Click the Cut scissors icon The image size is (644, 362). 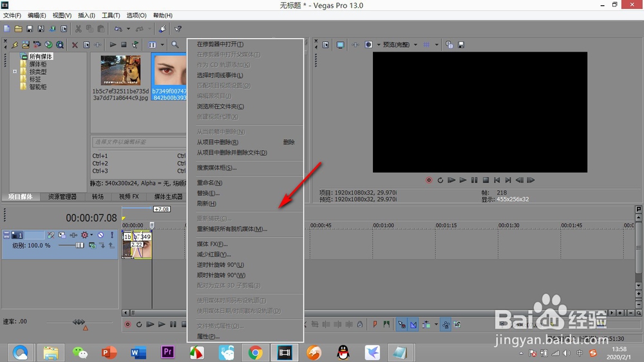pos(78,29)
